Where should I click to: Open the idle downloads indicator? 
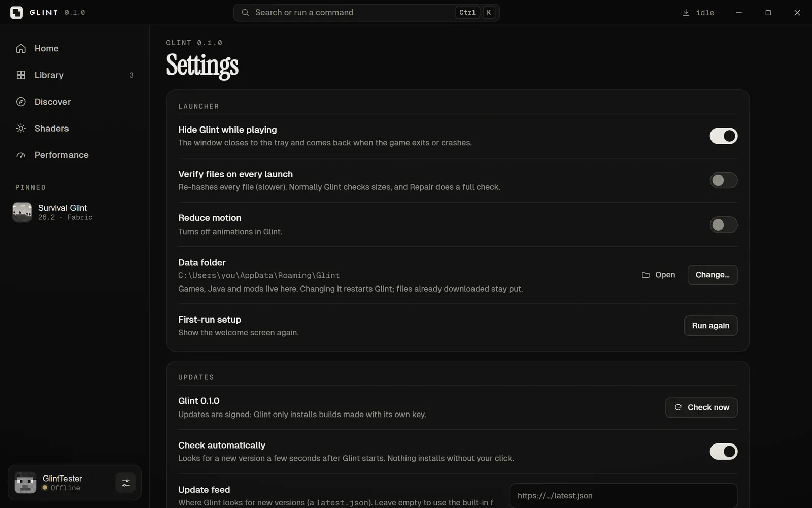click(x=698, y=13)
